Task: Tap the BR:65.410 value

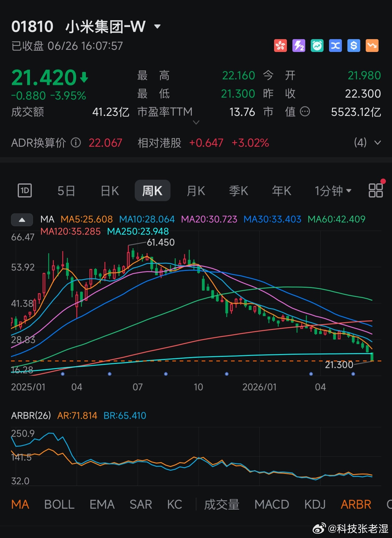Action: 125,415
